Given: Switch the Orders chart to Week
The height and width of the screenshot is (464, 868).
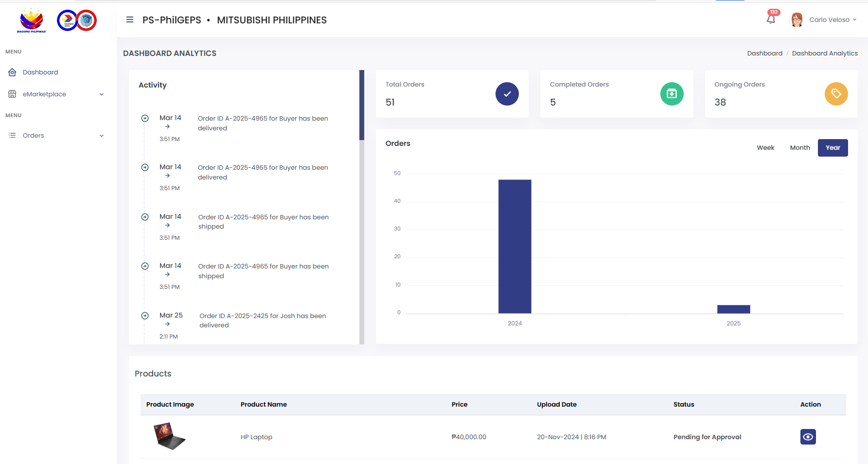Looking at the screenshot, I should point(765,148).
